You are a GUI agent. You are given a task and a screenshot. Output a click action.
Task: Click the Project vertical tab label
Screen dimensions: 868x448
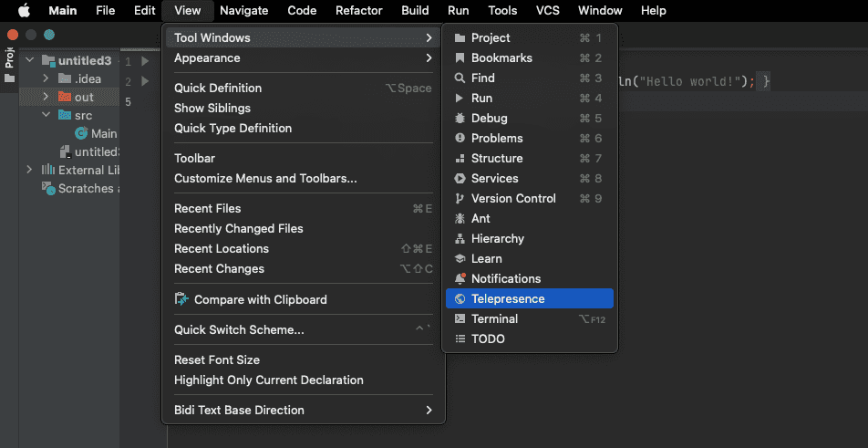click(x=9, y=57)
